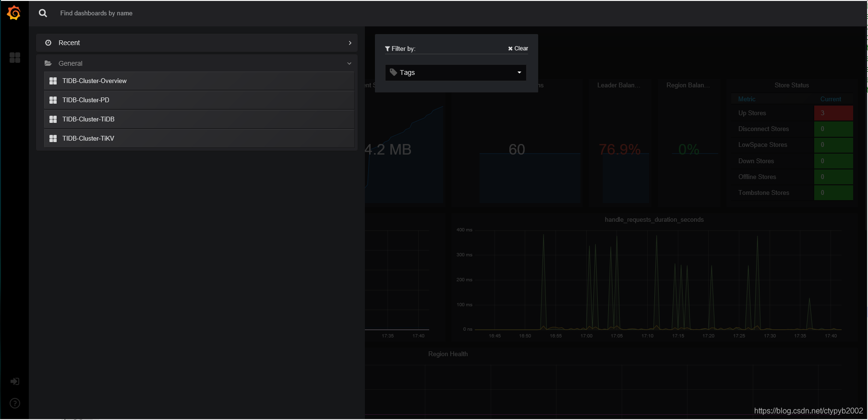This screenshot has width=868, height=420.
Task: Click the Offline Stores metric row
Action: click(792, 177)
